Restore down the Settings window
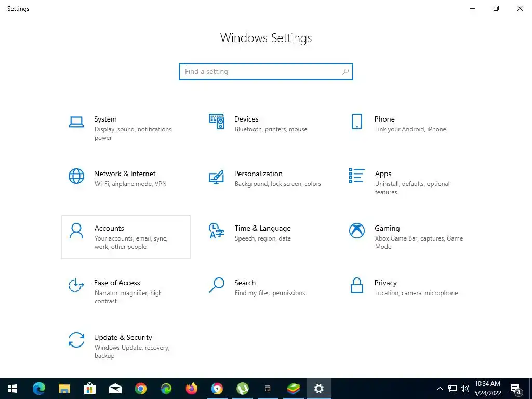The image size is (532, 399). pos(496,8)
